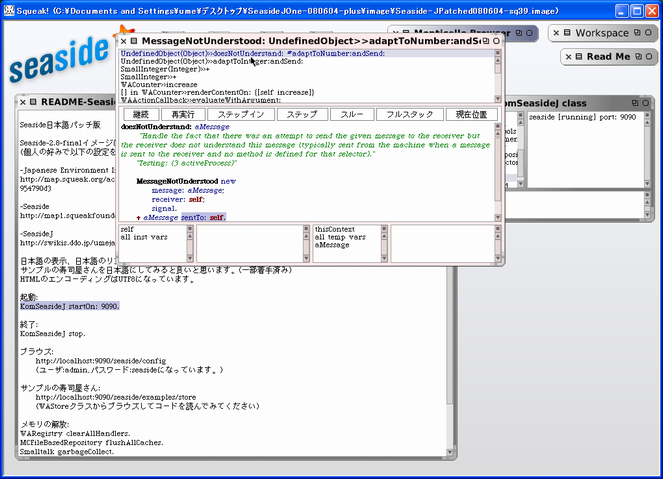
Task: Click the stack list scroll-down arrow
Action: [x=498, y=99]
